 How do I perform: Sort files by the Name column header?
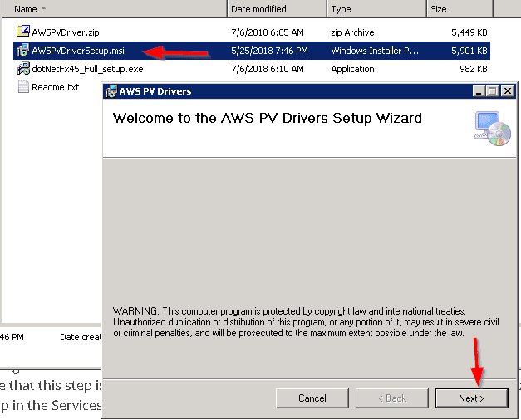coord(115,9)
